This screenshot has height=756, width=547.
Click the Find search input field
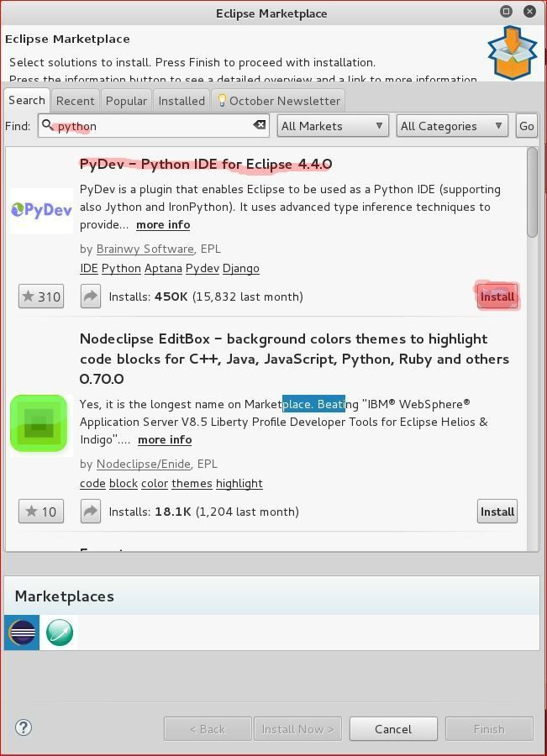[x=154, y=126]
